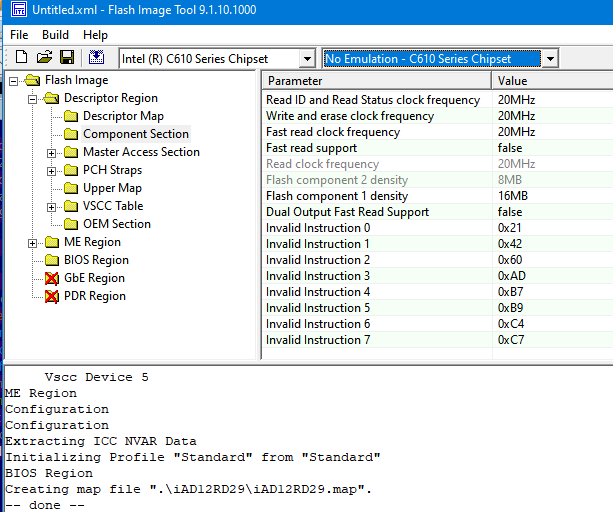Click the 0xB7 Invalid Instruction 4 value
613x512 pixels.
(511, 292)
